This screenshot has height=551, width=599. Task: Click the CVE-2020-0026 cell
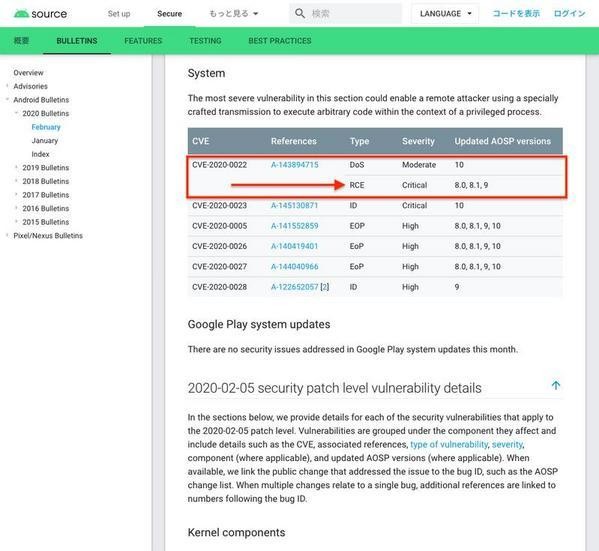(219, 246)
